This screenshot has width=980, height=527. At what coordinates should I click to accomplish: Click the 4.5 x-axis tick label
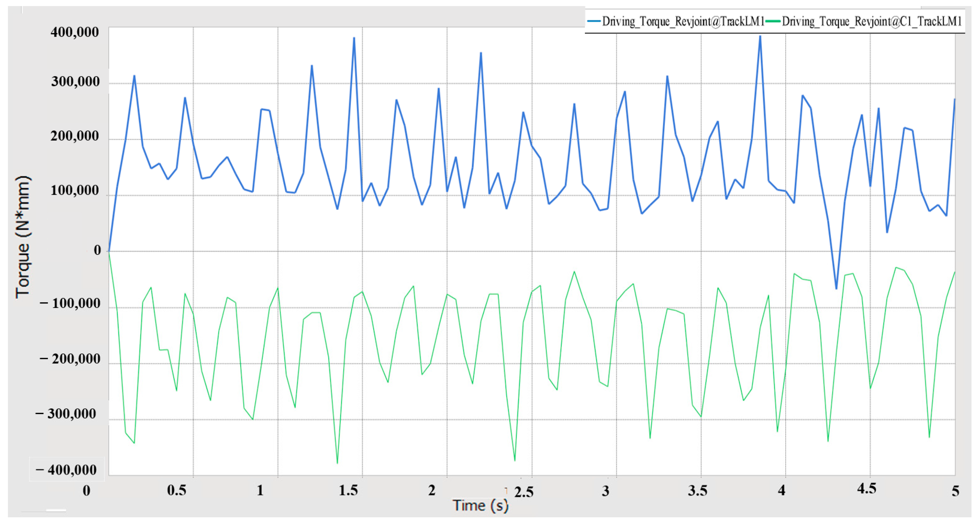tap(867, 488)
